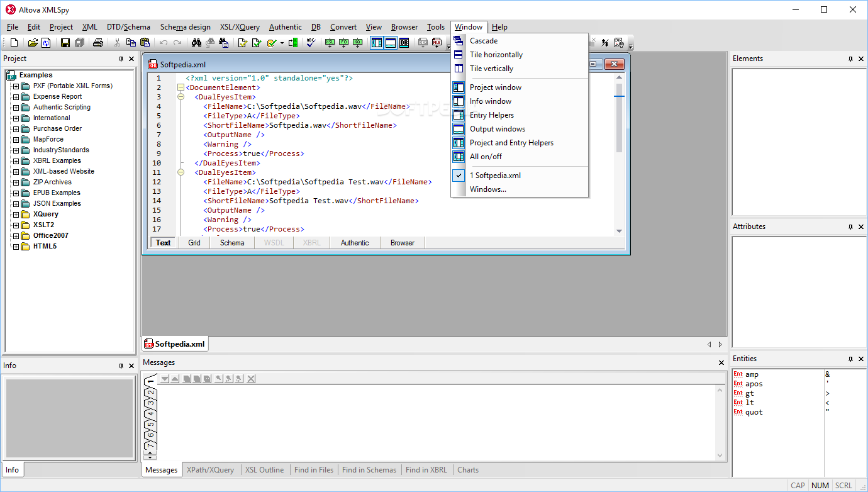Image resolution: width=868 pixels, height=492 pixels.
Task: Pin the Elements panel pushpin
Action: (x=850, y=59)
